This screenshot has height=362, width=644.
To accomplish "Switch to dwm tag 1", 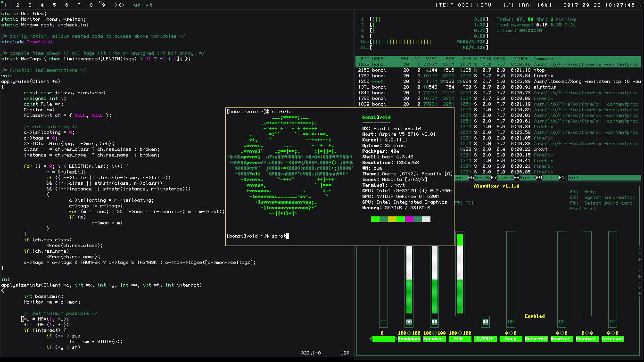I will point(5,5).
